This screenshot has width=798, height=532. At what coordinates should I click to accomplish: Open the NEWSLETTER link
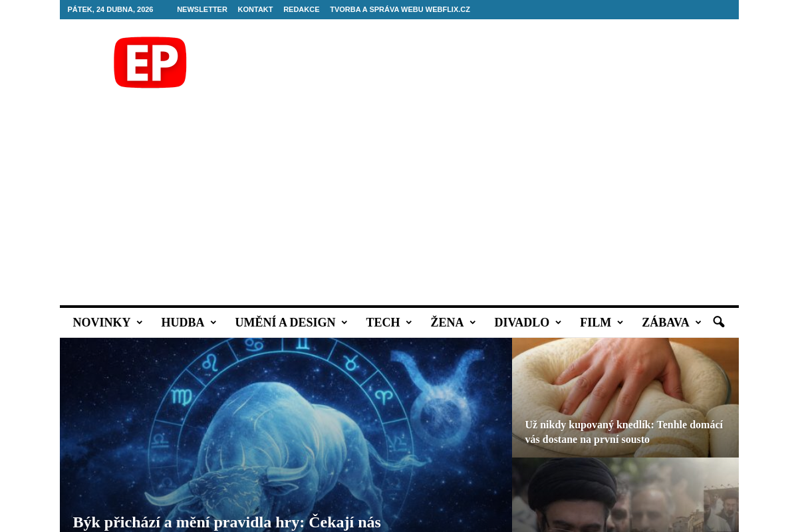(202, 9)
